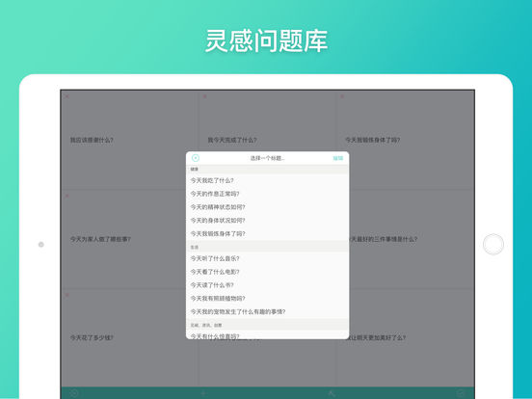The image size is (532, 399).
Task: Click the 生活 section header
Action: (267, 248)
